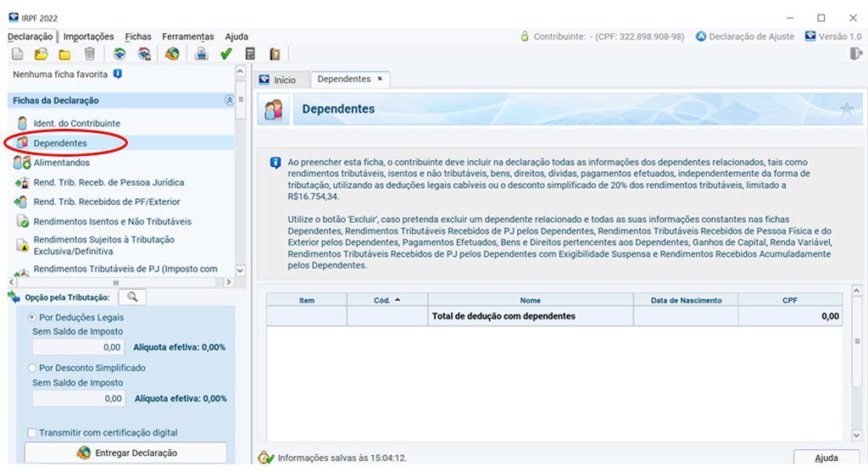
Task: Click the green checkmark verify pending icon
Action: (x=225, y=53)
